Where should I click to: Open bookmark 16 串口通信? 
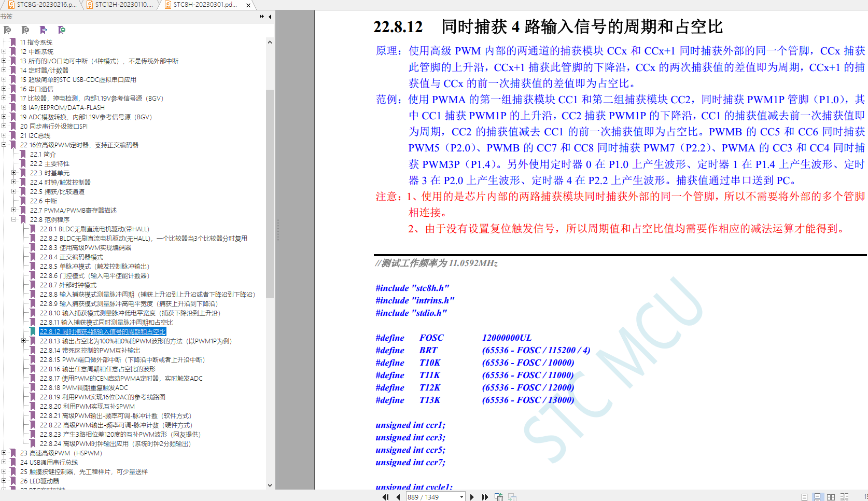(x=37, y=89)
